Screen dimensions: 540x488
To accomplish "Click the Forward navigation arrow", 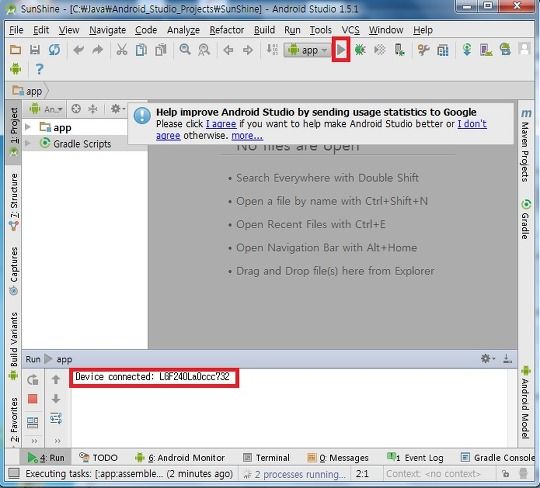I will click(x=248, y=50).
